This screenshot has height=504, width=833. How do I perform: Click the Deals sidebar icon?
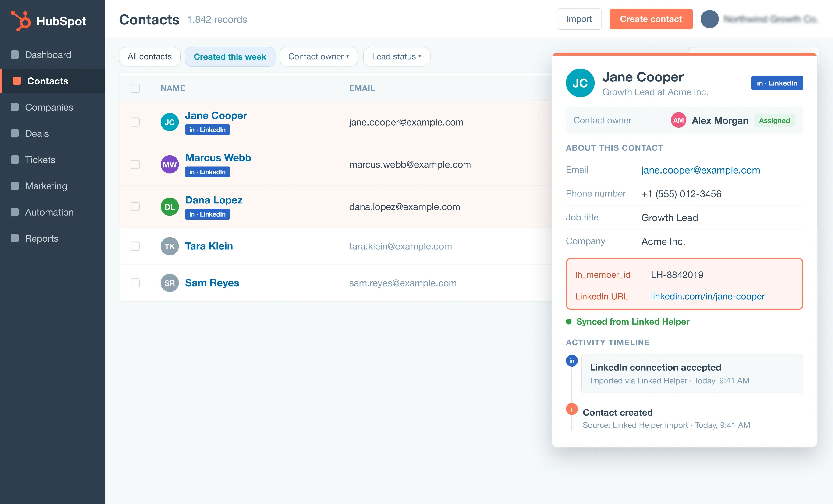[x=15, y=133]
